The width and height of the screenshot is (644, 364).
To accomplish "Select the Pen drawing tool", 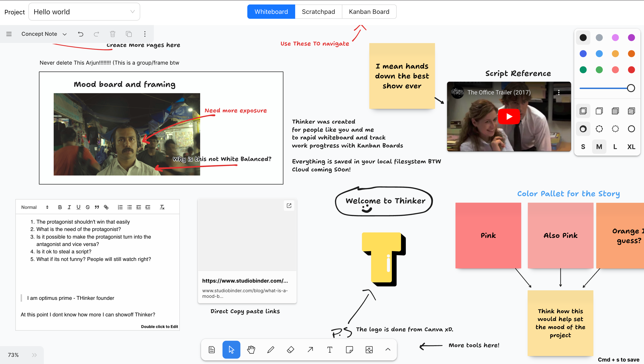I will pos(271,349).
